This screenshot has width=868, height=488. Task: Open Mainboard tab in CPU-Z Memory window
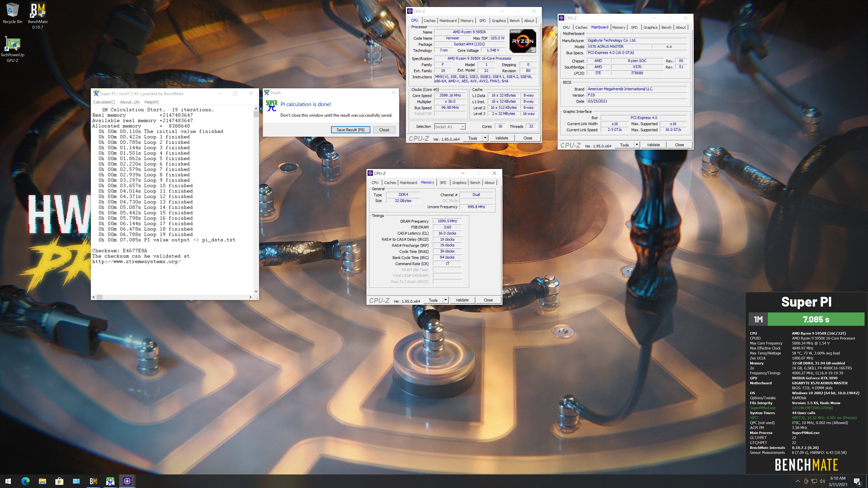click(408, 183)
